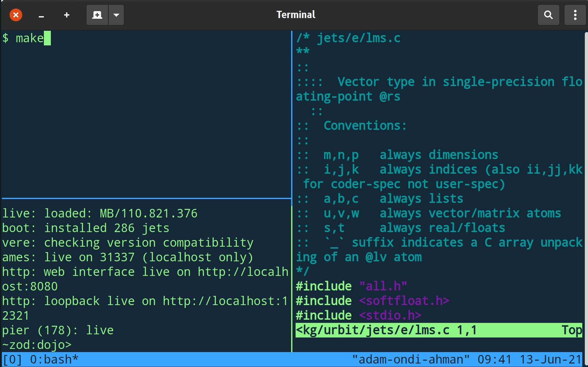Minimize the terminal using the dash button

pyautogui.click(x=41, y=15)
